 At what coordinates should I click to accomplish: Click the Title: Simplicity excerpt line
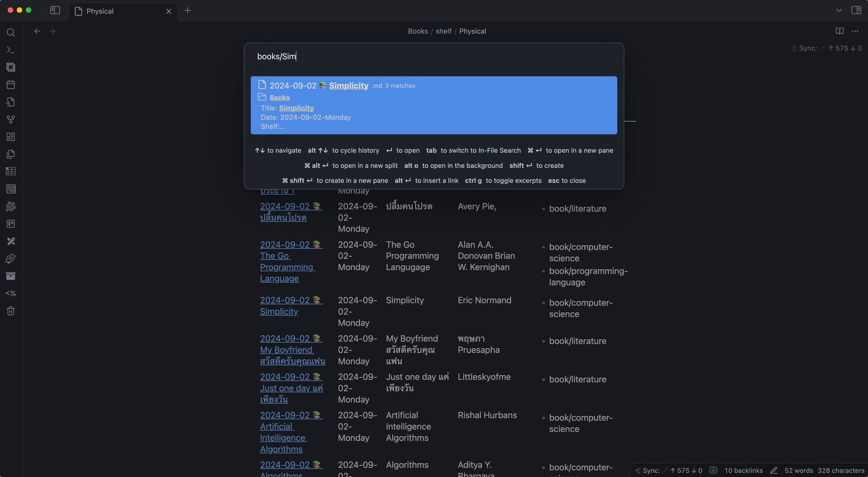(x=287, y=108)
